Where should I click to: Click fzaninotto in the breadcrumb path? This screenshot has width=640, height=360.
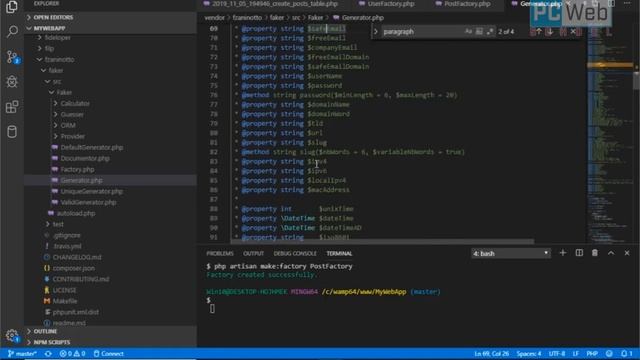[247, 18]
